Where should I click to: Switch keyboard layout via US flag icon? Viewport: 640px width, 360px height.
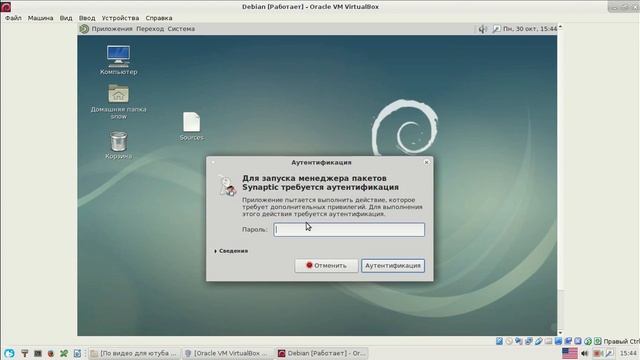pos(570,353)
